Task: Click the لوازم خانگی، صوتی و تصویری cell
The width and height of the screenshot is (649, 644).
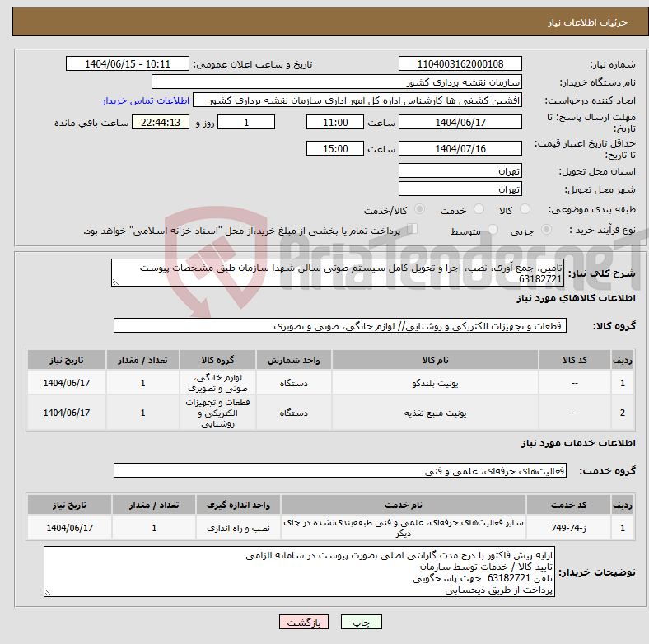Action: coord(217,383)
